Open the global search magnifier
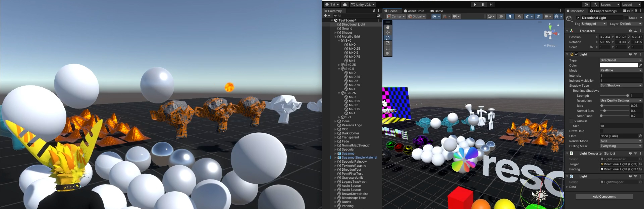Screen dimensions: 644x209 (595, 4)
